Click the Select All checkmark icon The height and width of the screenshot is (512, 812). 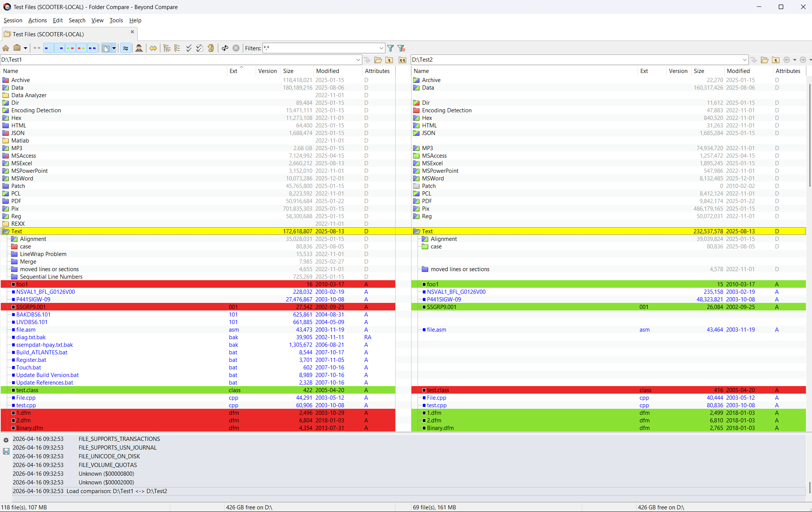(x=189, y=48)
